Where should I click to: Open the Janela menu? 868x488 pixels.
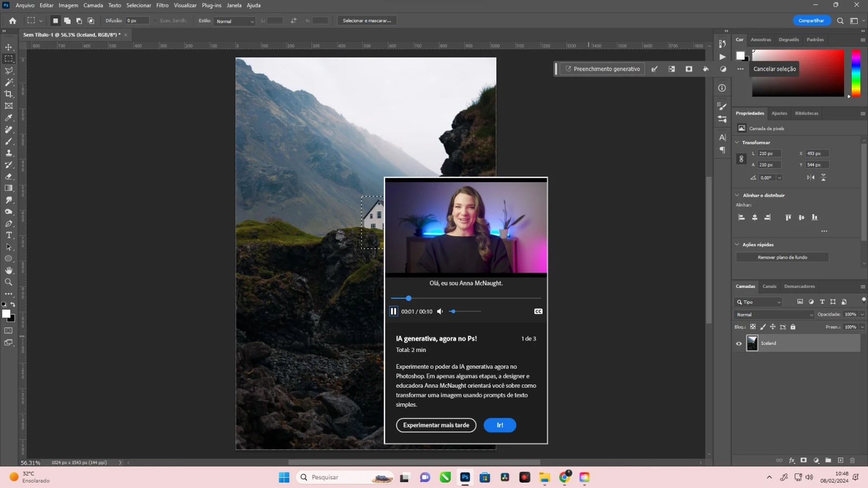click(234, 5)
